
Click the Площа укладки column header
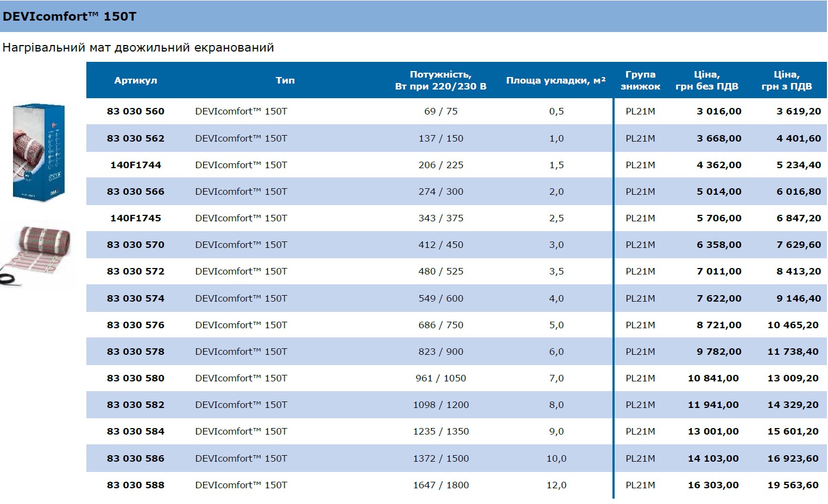[556, 80]
